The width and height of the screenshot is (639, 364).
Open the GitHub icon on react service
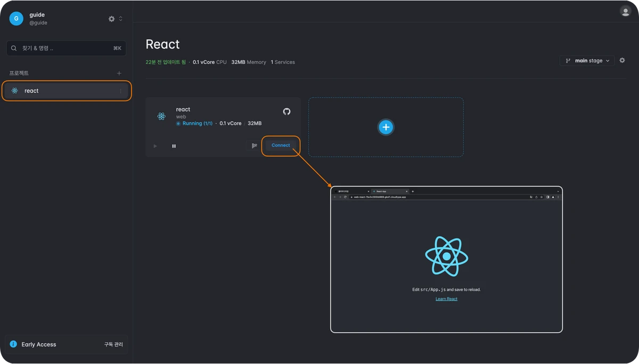click(286, 111)
